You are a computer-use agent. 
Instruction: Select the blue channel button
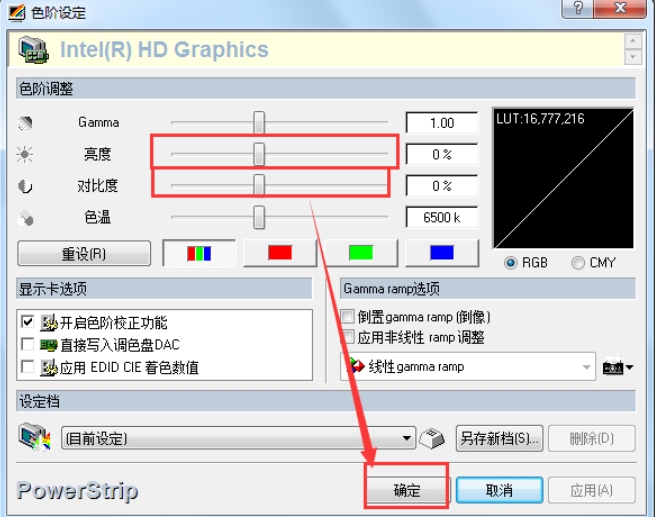[x=442, y=253]
